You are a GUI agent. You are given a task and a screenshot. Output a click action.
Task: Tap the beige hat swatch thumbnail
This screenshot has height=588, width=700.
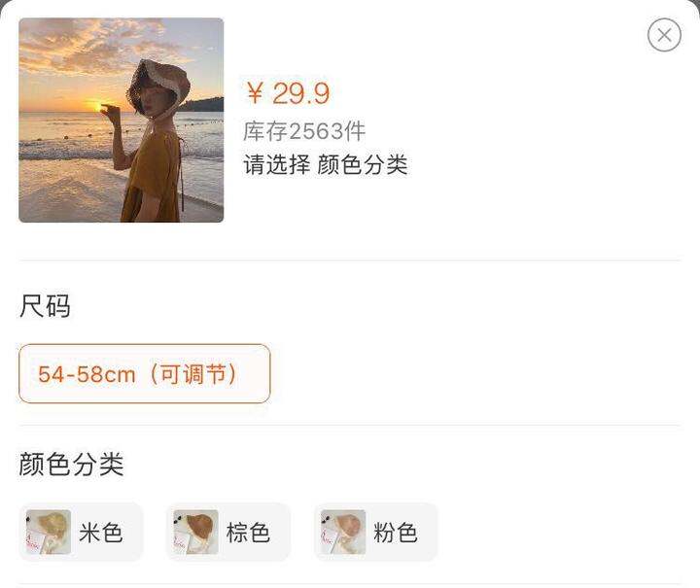[x=49, y=532]
